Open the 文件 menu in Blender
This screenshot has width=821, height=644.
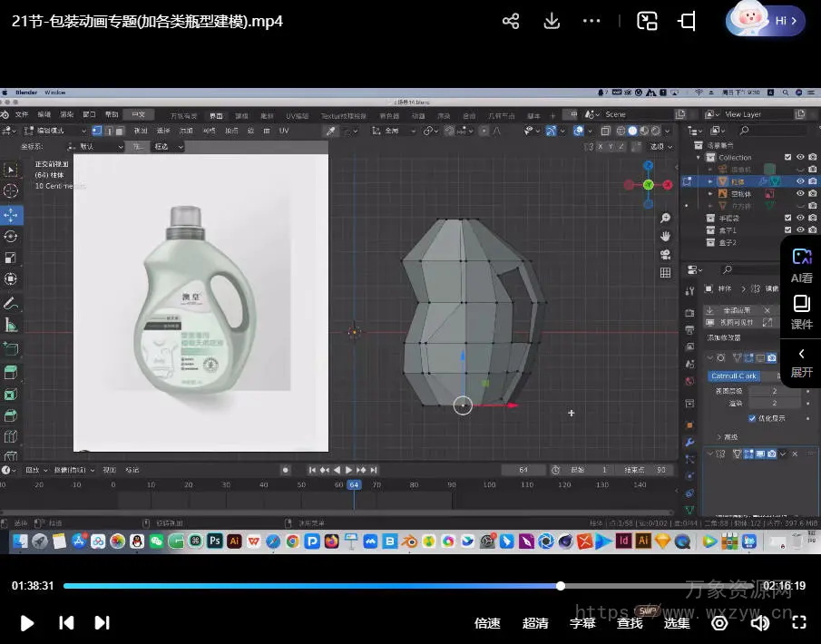pos(21,115)
